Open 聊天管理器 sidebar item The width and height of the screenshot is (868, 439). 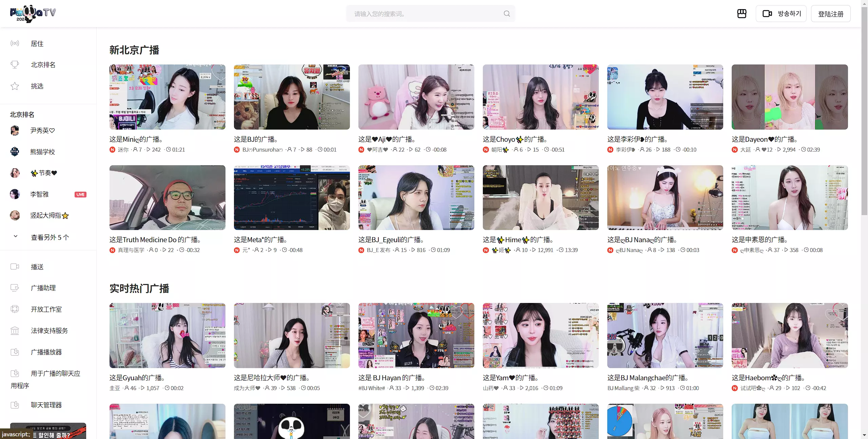pyautogui.click(x=46, y=405)
